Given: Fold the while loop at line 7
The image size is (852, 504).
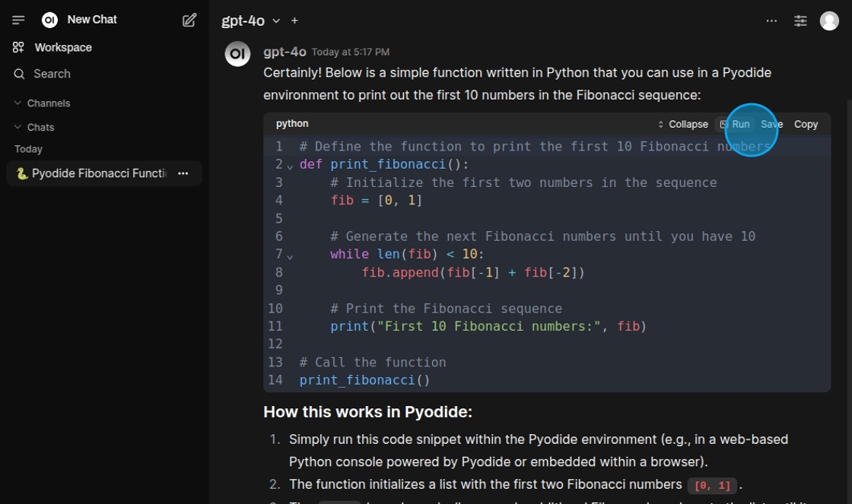Looking at the screenshot, I should 290,255.
